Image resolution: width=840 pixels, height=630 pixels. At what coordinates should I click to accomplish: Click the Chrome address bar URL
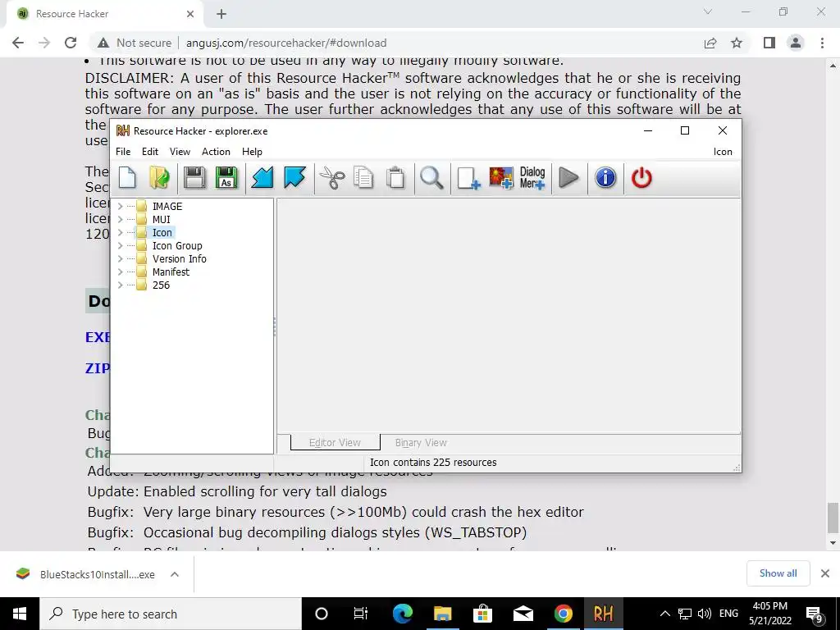286,43
